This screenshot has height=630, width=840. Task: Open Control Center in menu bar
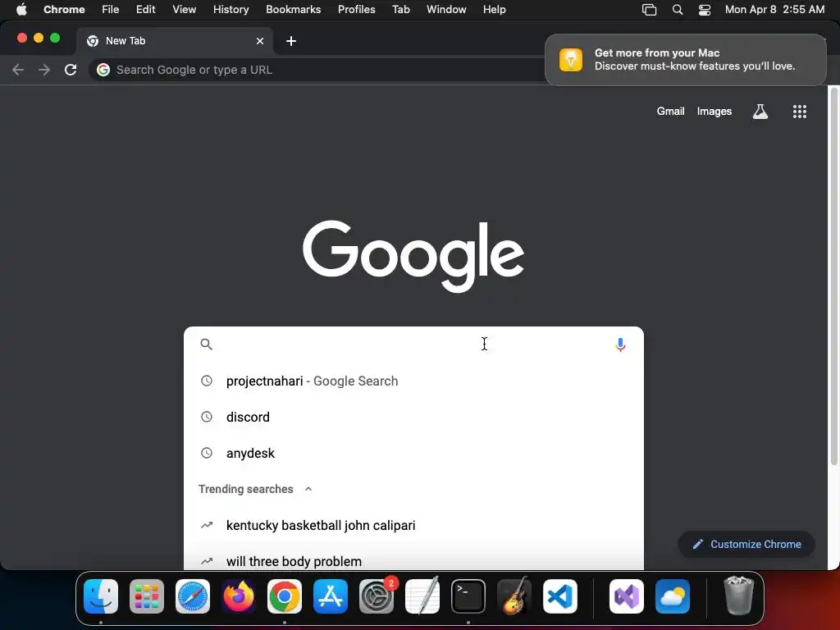705,10
